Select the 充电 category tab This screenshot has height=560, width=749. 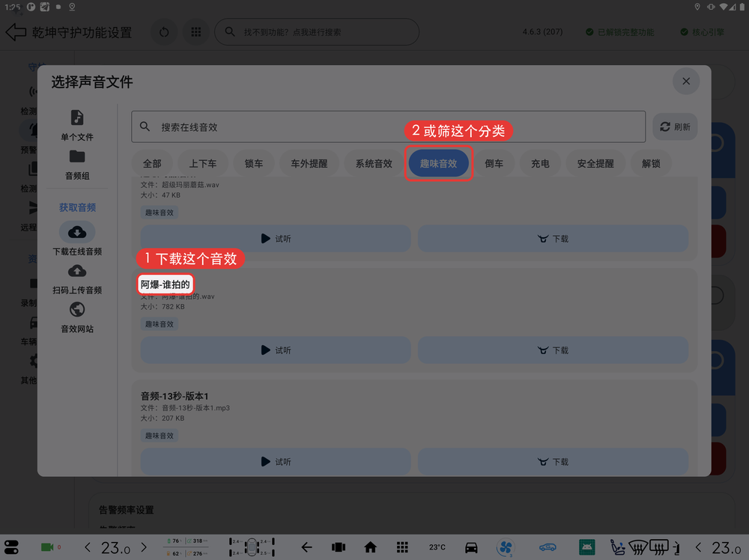pos(540,164)
